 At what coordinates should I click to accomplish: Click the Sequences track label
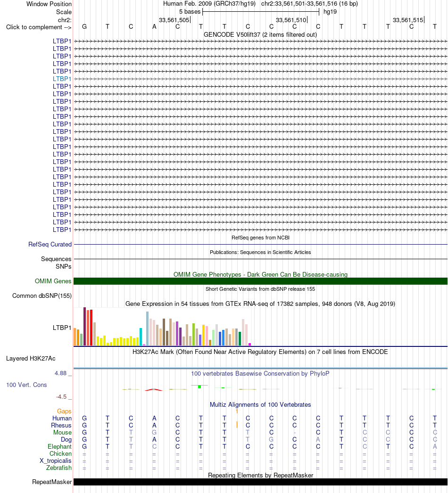click(x=56, y=259)
